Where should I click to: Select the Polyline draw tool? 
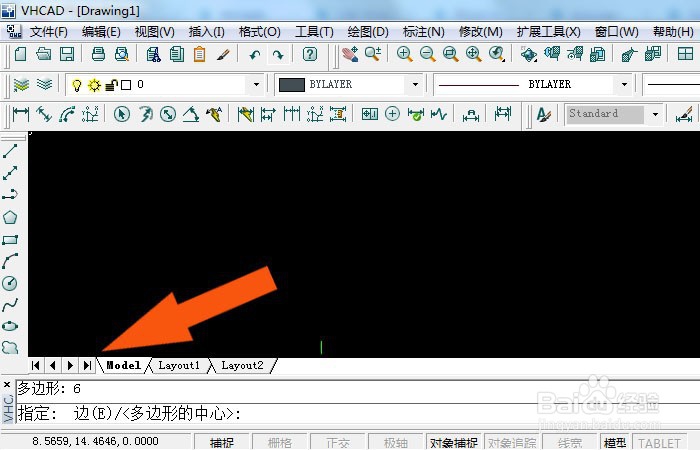(x=10, y=195)
